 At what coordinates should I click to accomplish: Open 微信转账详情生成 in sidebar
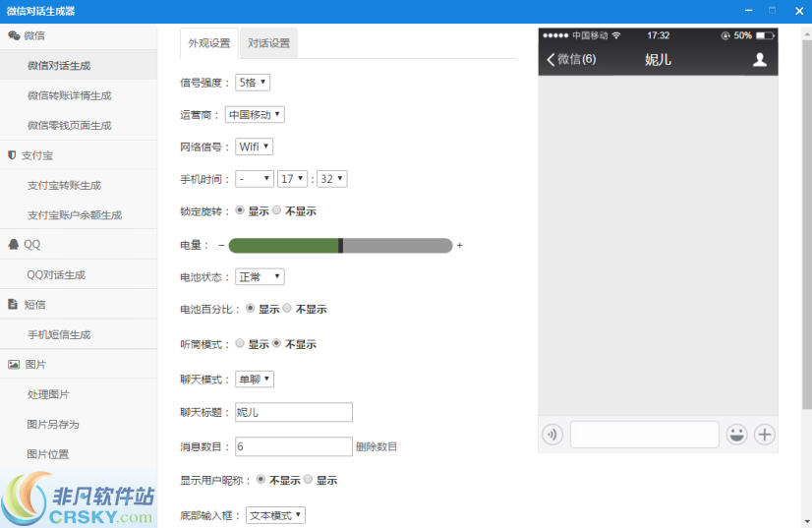click(x=79, y=95)
